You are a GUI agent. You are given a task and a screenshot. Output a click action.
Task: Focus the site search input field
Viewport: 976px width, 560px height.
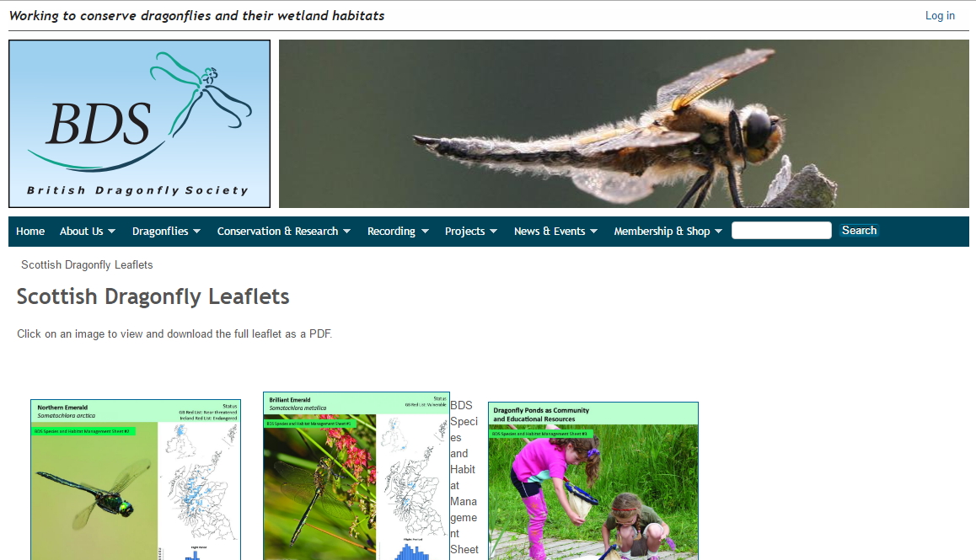click(781, 230)
